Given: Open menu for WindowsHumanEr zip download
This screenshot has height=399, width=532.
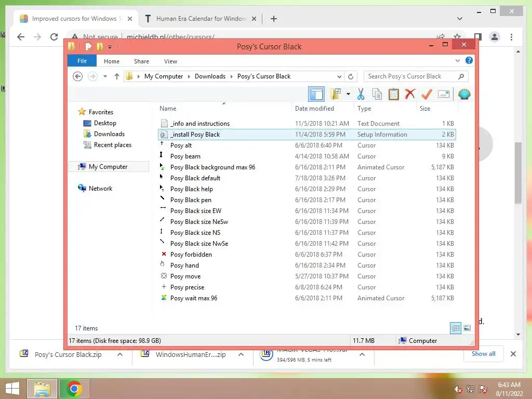Looking at the screenshot, I should point(241,354).
